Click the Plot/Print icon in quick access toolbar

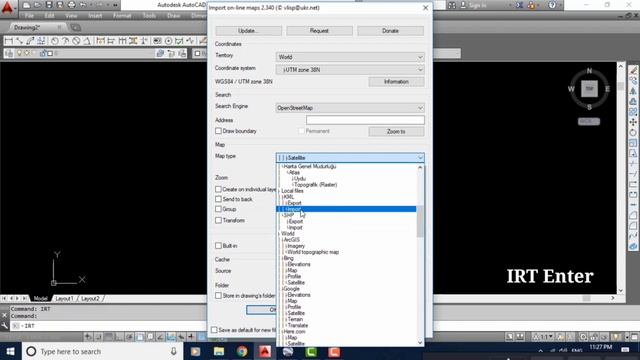point(71,5)
